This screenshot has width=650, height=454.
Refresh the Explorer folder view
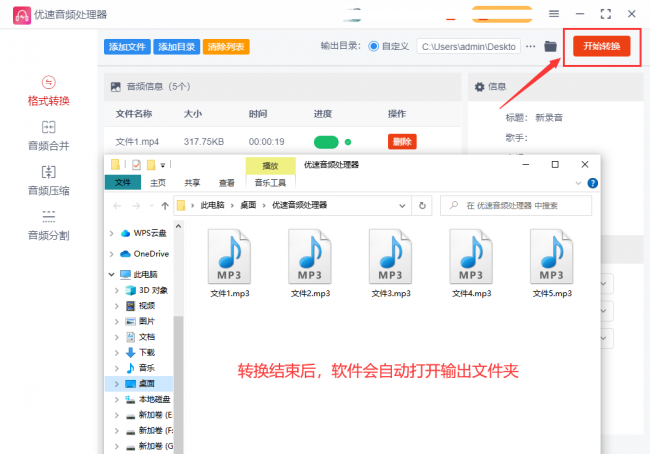click(x=422, y=206)
